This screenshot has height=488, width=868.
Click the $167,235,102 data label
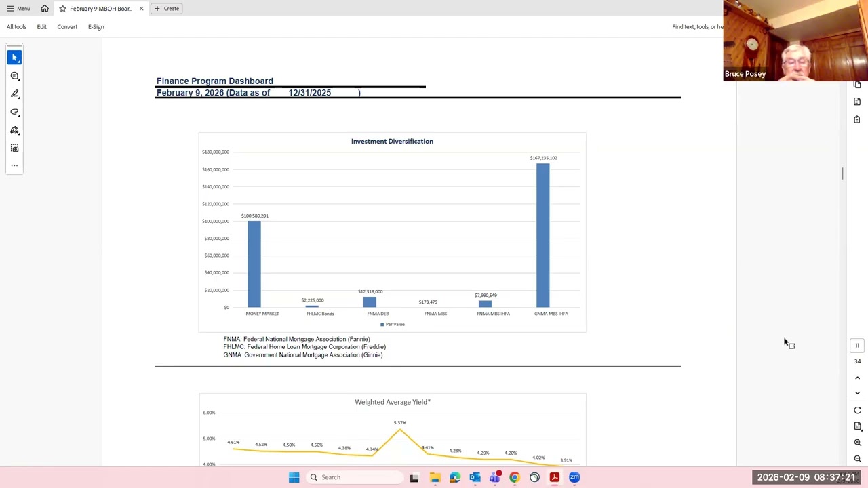click(543, 158)
